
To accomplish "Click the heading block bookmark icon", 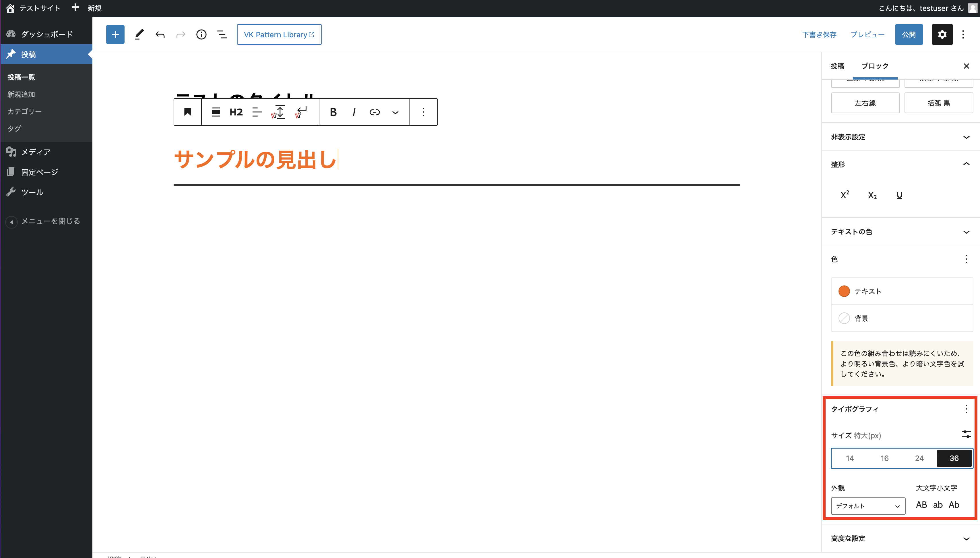I will pyautogui.click(x=188, y=112).
